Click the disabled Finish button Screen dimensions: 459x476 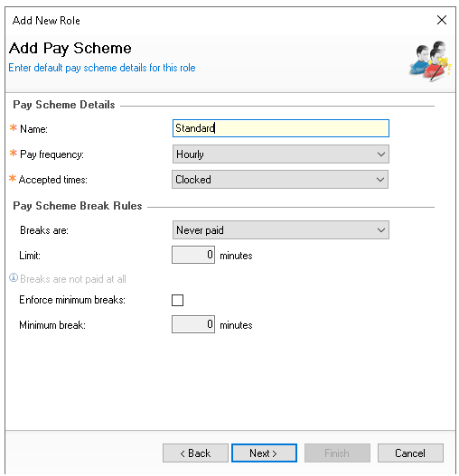[337, 453]
